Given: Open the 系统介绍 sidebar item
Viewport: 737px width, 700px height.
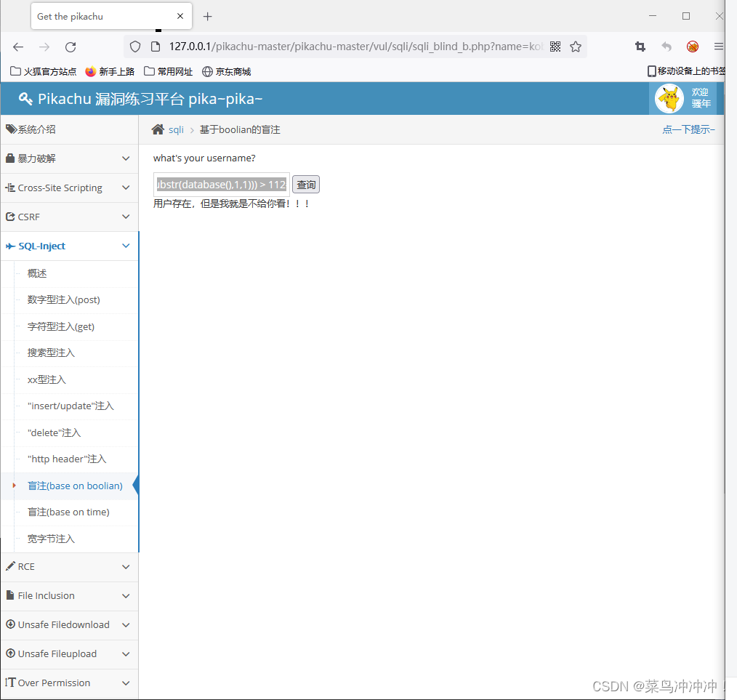Looking at the screenshot, I should pos(70,129).
